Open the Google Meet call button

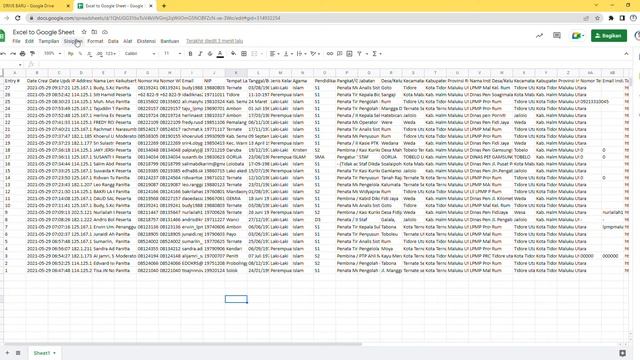pos(577,36)
